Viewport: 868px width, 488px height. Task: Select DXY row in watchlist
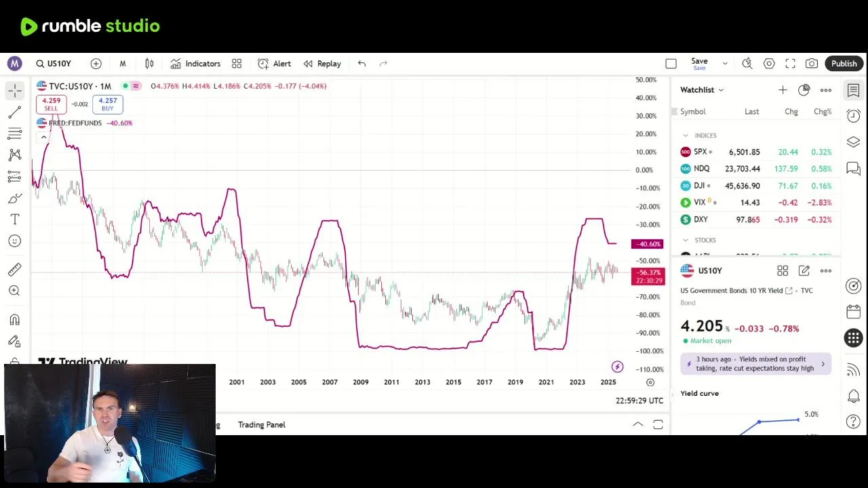click(757, 220)
